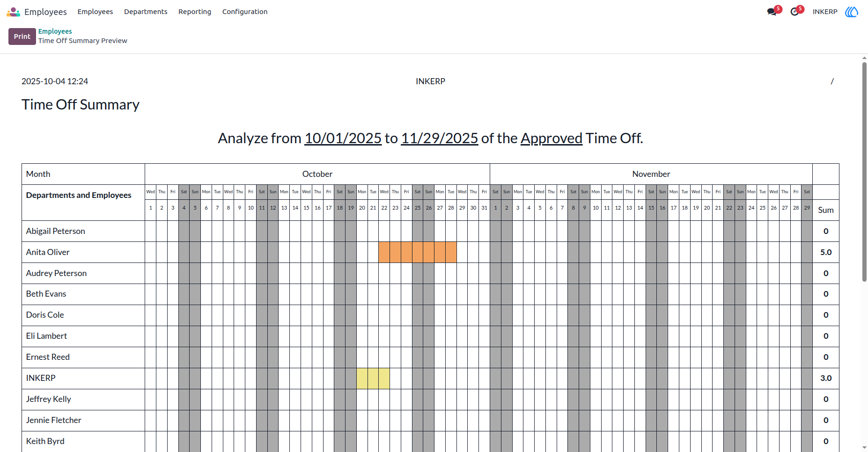Image resolution: width=868 pixels, height=452 pixels.
Task: Click the Employees app logo icon
Action: pos(13,12)
